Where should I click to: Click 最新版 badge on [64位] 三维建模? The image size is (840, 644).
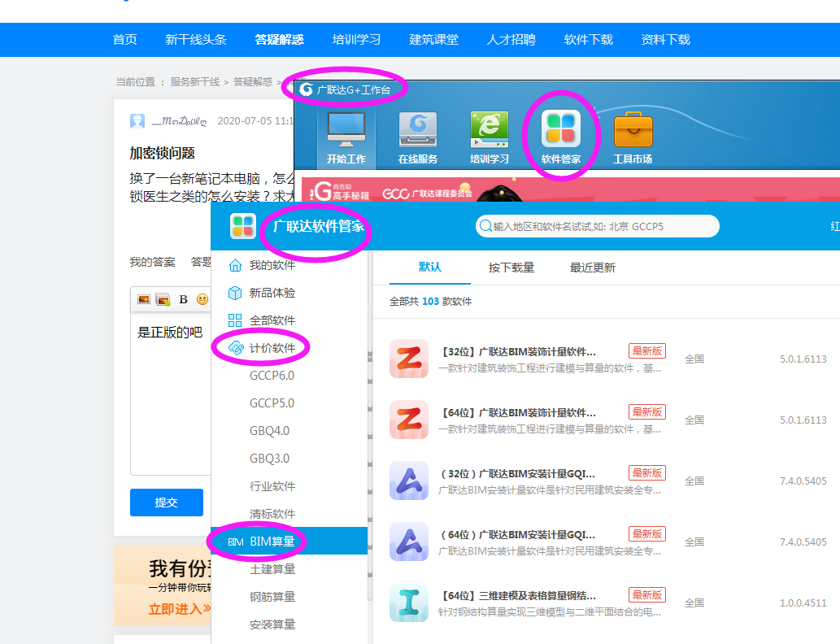point(647,594)
